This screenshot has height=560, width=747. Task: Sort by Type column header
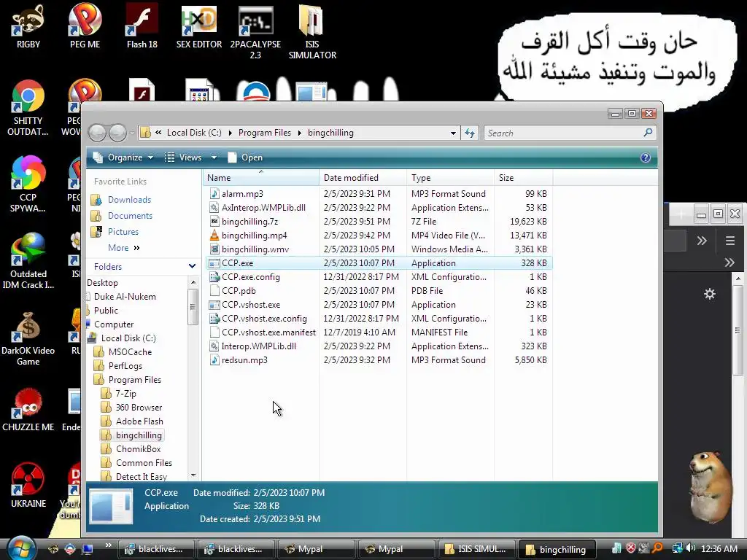[x=450, y=178]
